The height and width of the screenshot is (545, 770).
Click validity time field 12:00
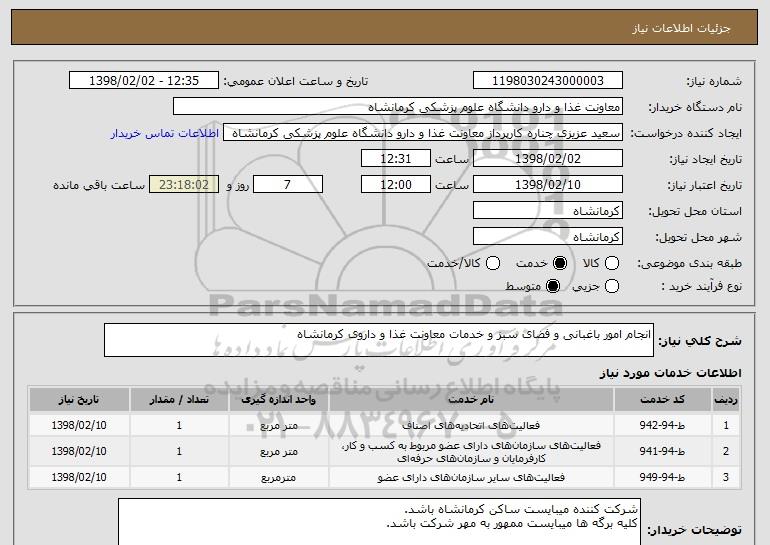(x=396, y=185)
